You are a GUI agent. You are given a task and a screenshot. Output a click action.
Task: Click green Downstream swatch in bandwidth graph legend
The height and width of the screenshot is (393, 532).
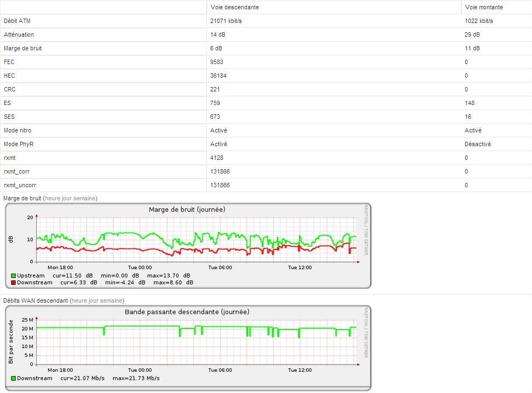point(13,378)
